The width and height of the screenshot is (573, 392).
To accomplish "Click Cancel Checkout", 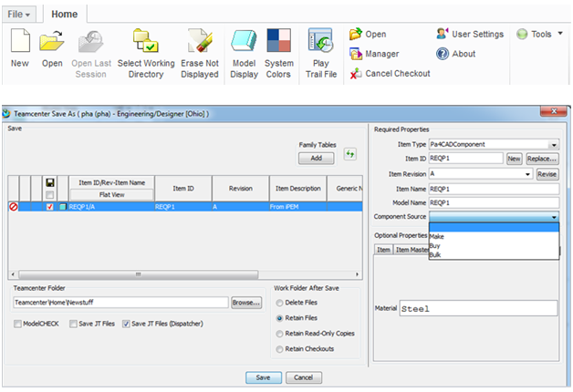I will click(x=390, y=73).
